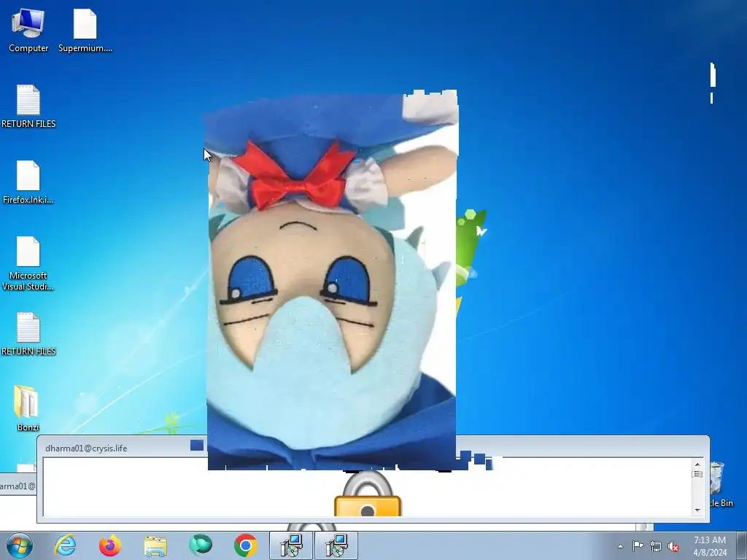This screenshot has height=560, width=747.
Task: Open network tray icon
Action: point(656,547)
